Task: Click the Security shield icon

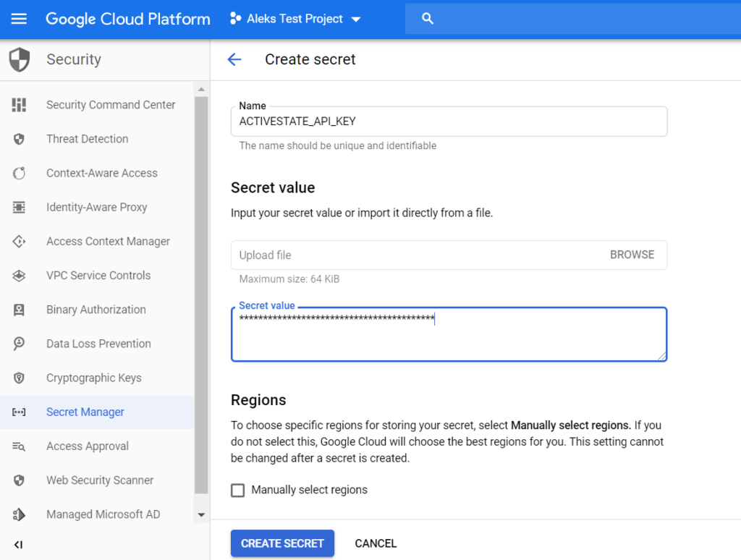Action: [x=20, y=59]
